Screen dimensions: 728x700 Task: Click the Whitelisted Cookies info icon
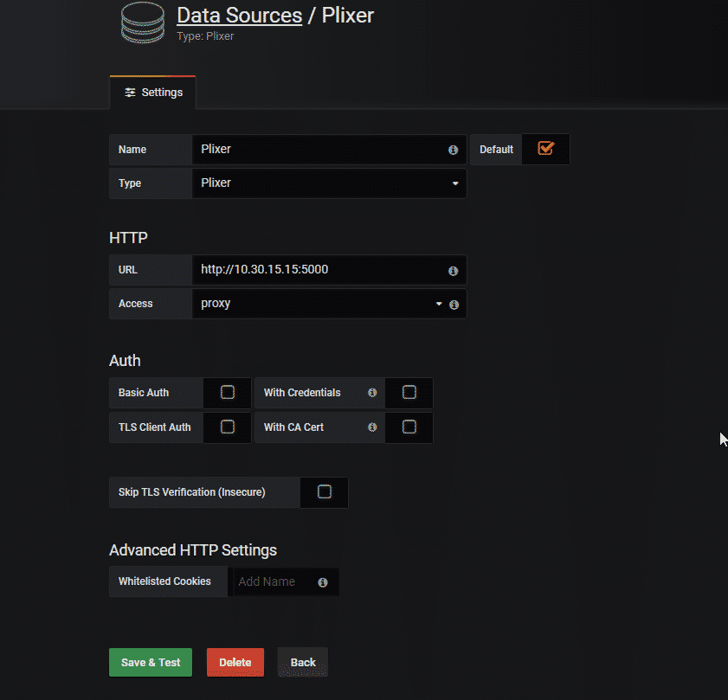[323, 582]
